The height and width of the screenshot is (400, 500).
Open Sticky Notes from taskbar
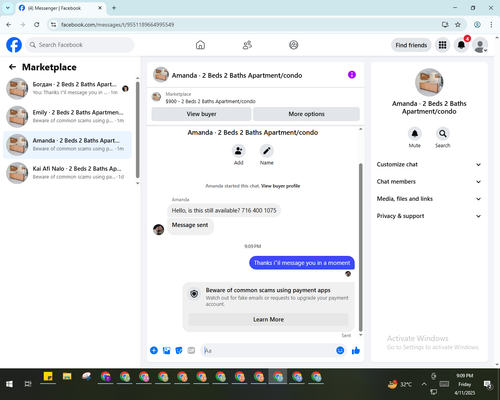pos(48,377)
